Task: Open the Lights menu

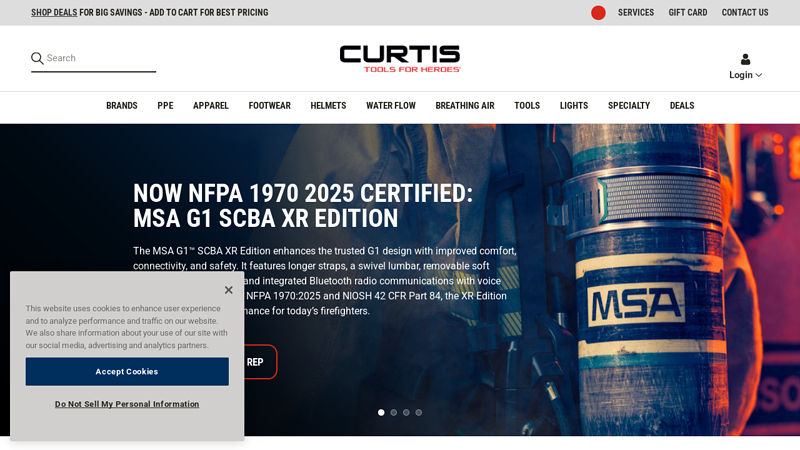Action: click(574, 106)
